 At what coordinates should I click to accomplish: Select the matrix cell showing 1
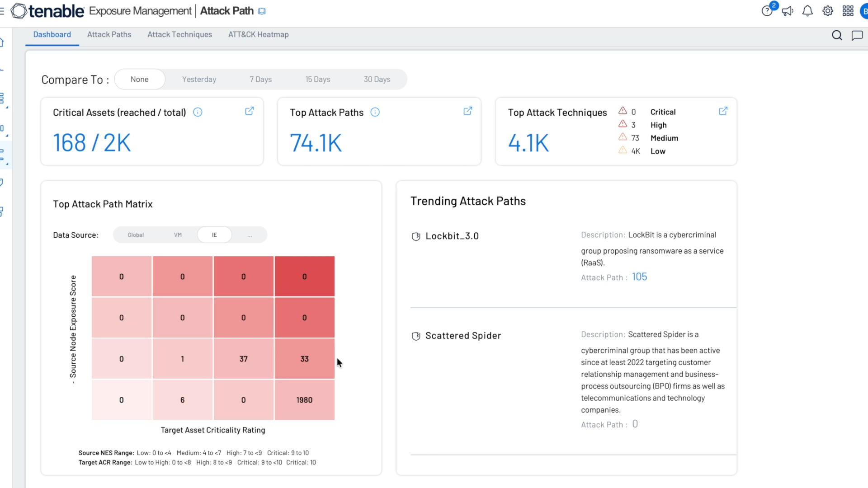pos(183,359)
